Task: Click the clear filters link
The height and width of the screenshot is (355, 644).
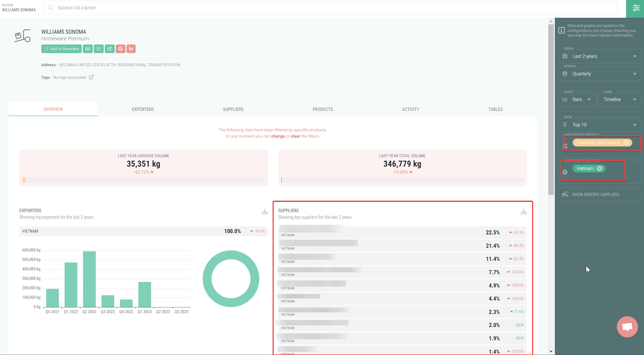Action: pyautogui.click(x=296, y=136)
